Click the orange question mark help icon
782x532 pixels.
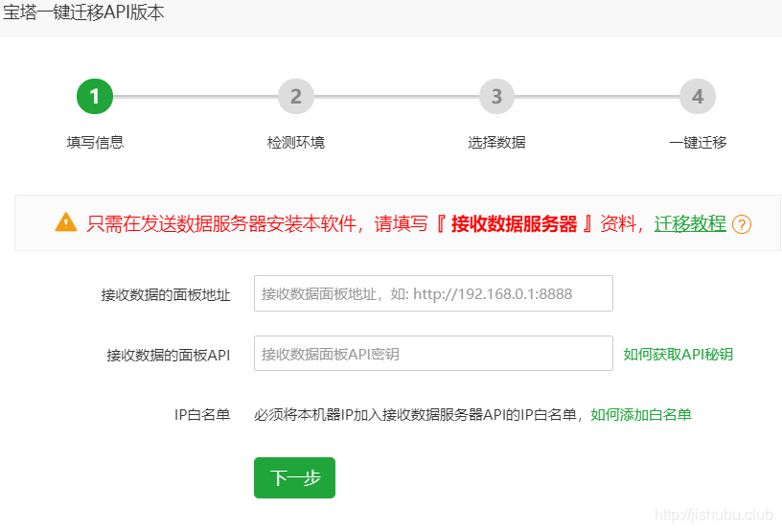coord(742,224)
